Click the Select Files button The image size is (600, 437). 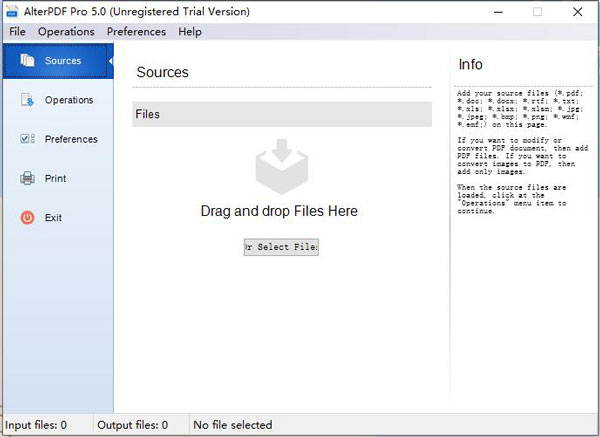tap(281, 247)
